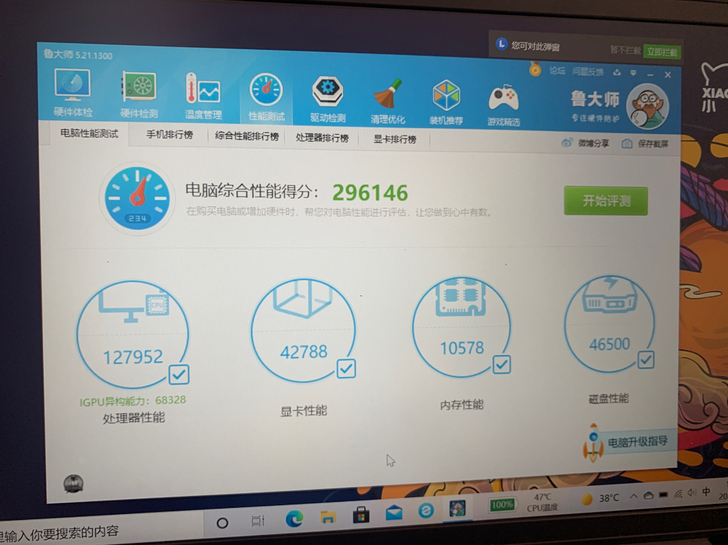Click the Cortana circle taskbar icon
This screenshot has height=545, width=728.
[x=222, y=523]
